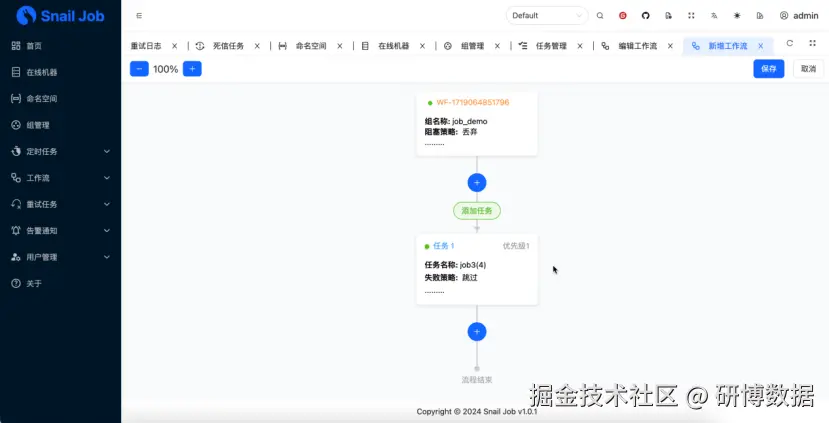Switch language with the translate icon
This screenshot has width=829, height=424.
coord(714,16)
